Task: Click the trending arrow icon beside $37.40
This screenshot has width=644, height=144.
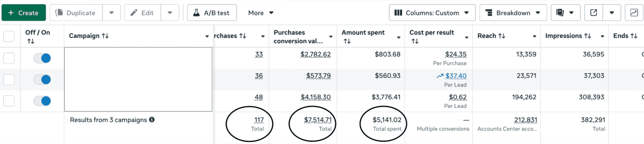Action: point(440,76)
